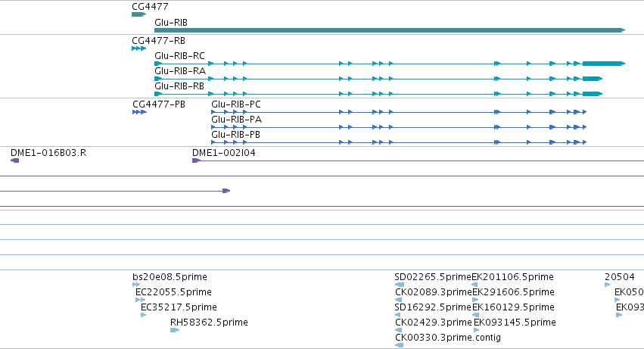Select the SD16292.5prime EST label
644x349 pixels.
pyautogui.click(x=433, y=307)
